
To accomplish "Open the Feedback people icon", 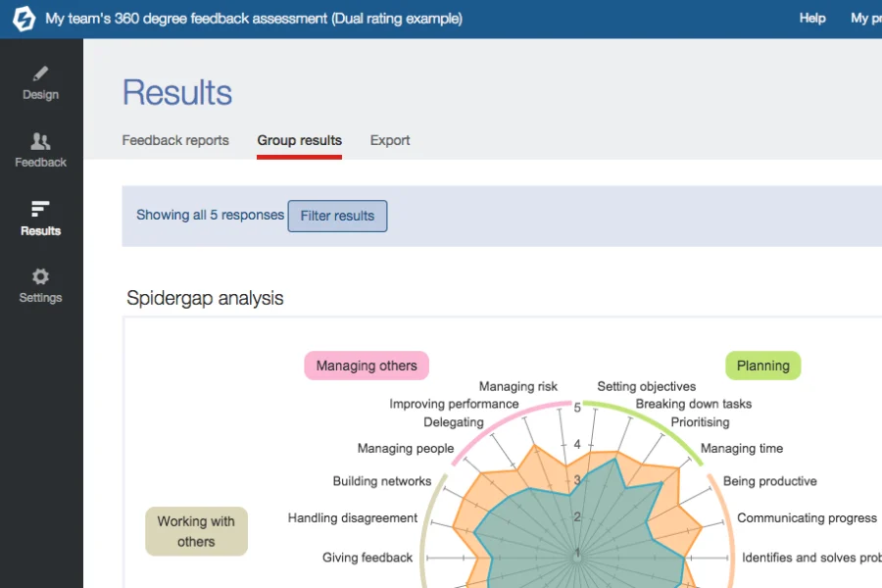I will tap(40, 141).
